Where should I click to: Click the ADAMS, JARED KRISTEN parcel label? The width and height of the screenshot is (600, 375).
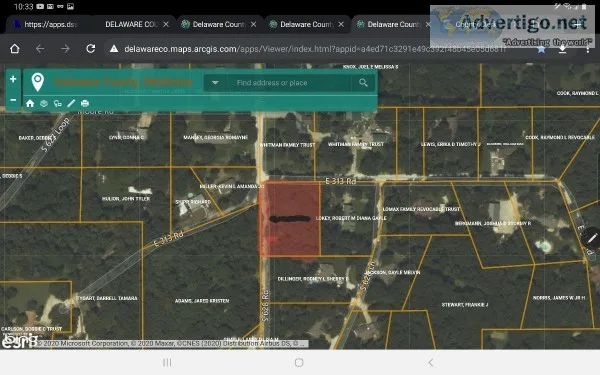tap(202, 301)
